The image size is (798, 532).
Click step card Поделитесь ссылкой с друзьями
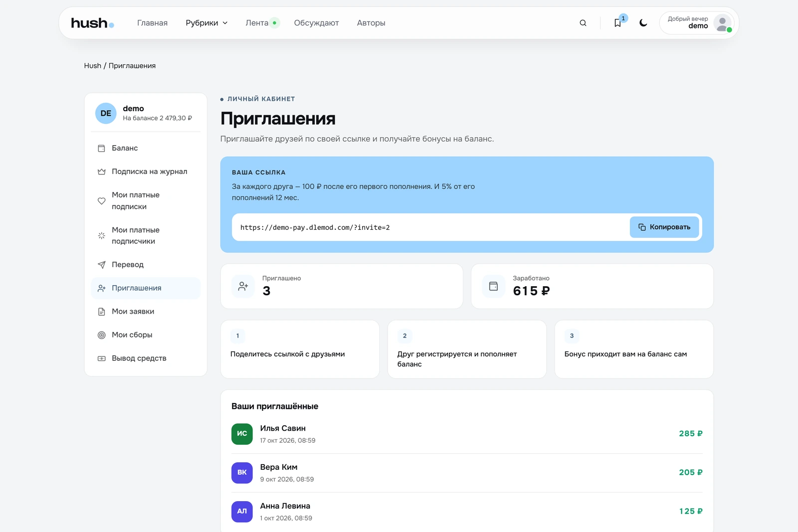pos(300,350)
